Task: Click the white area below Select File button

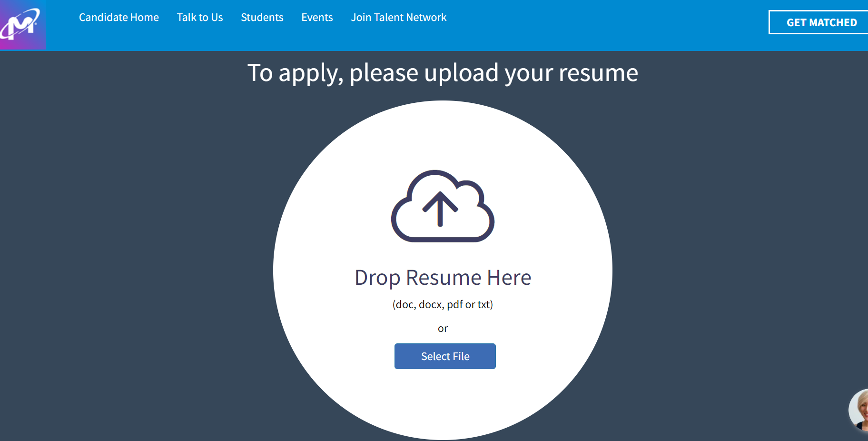Action: pos(443,400)
